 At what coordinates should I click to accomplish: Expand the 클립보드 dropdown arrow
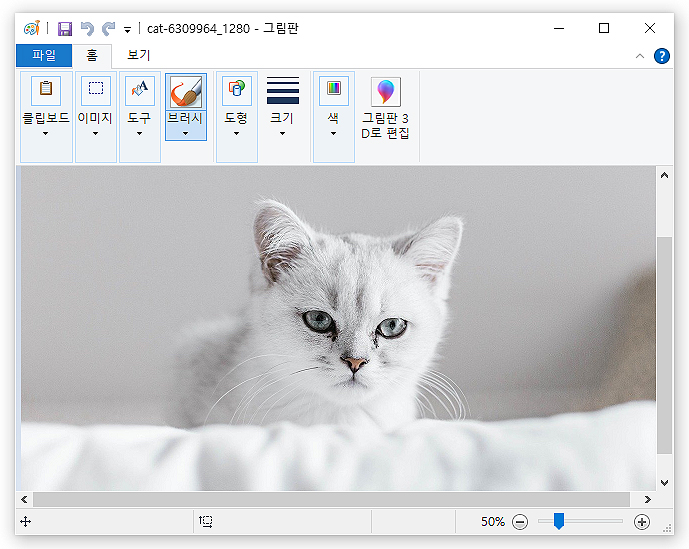pyautogui.click(x=45, y=134)
